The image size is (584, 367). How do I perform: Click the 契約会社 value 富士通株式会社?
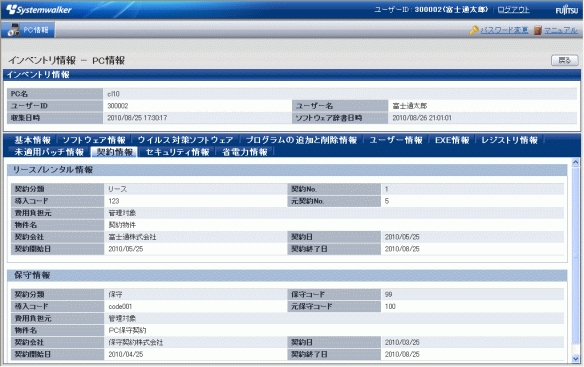pos(132,237)
